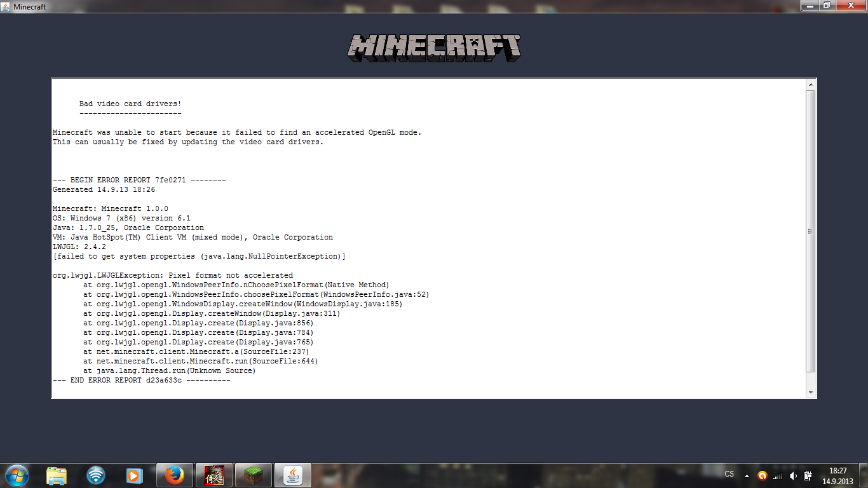Open Windows Explorer from the taskbar
This screenshot has height=488, width=868.
point(57,475)
